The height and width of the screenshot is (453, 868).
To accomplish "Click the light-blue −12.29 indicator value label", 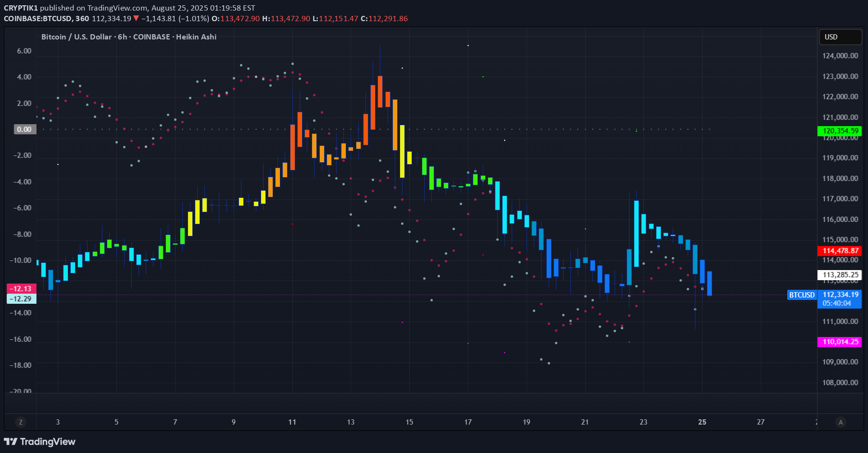I will coord(21,298).
